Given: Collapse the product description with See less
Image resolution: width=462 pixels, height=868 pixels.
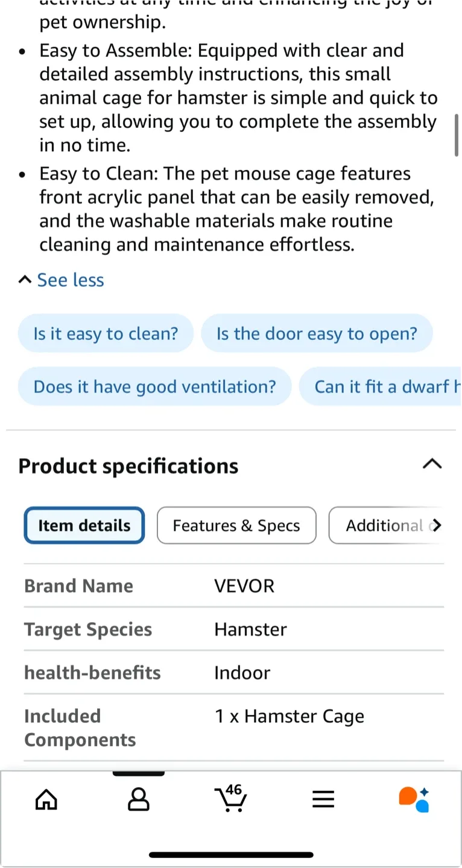Looking at the screenshot, I should (x=60, y=279).
